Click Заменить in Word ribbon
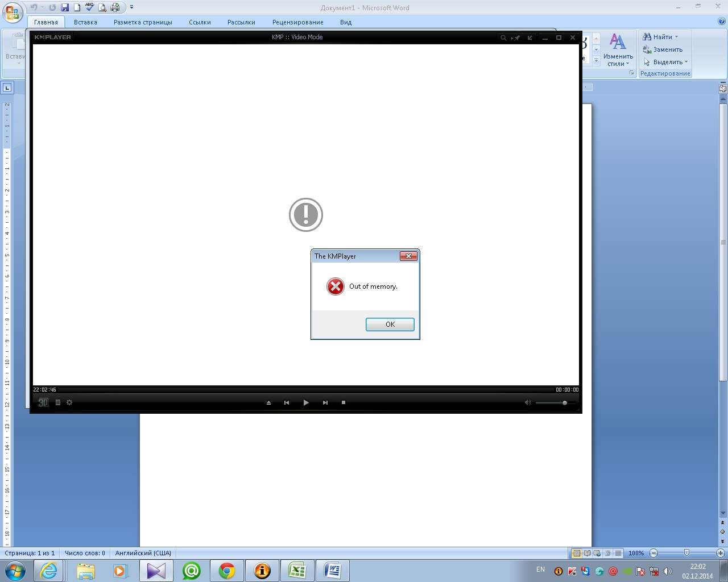The height and width of the screenshot is (582, 728). pos(663,49)
